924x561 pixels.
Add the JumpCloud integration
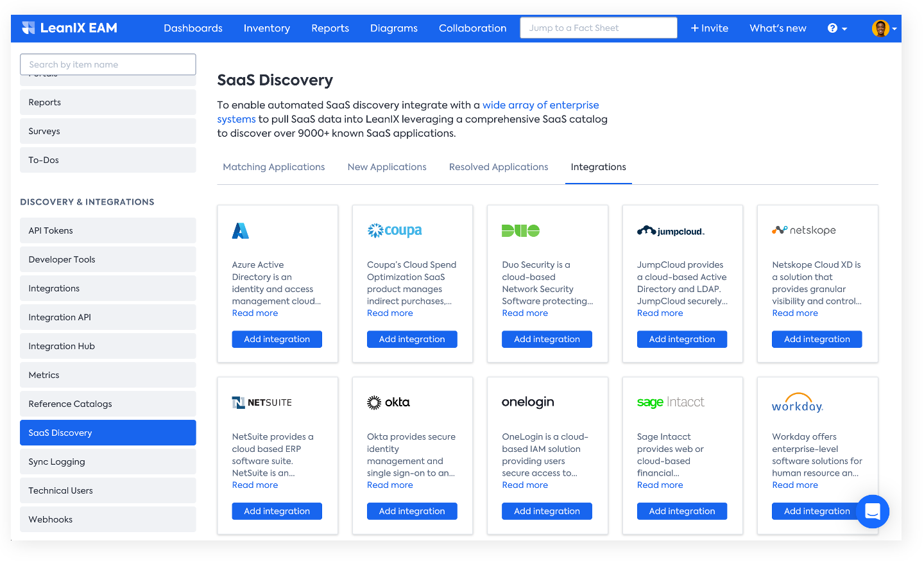point(682,340)
